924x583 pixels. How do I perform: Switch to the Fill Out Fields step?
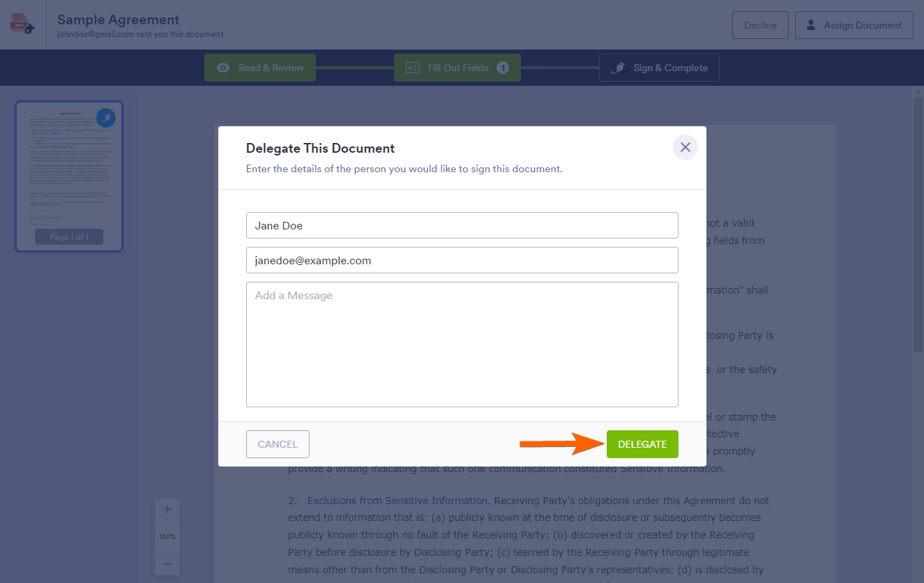[457, 68]
